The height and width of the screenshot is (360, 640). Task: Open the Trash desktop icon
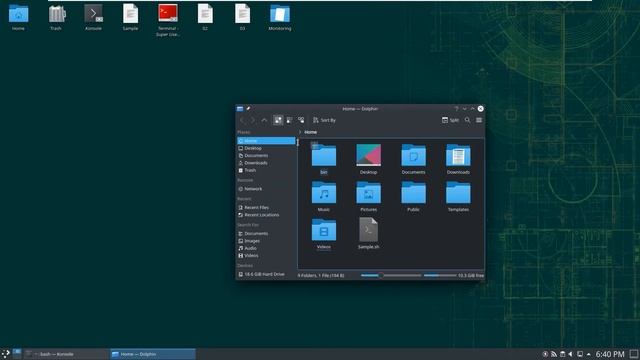click(56, 18)
